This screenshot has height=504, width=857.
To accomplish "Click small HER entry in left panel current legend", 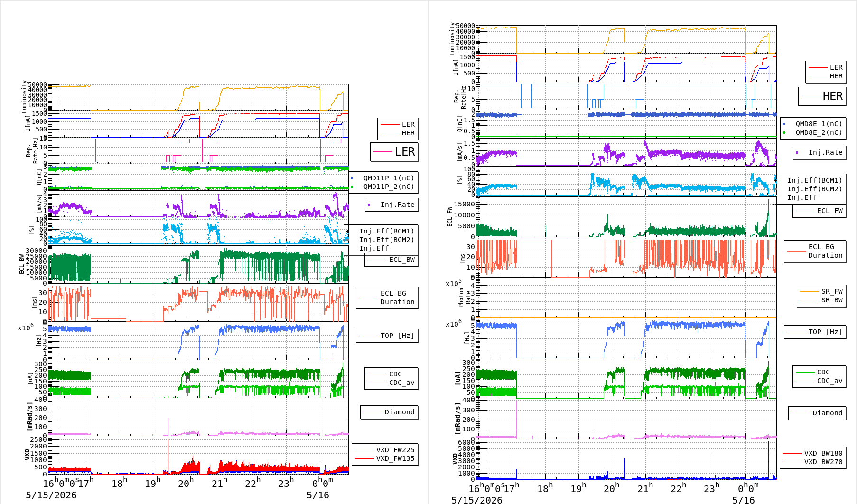I will point(408,133).
